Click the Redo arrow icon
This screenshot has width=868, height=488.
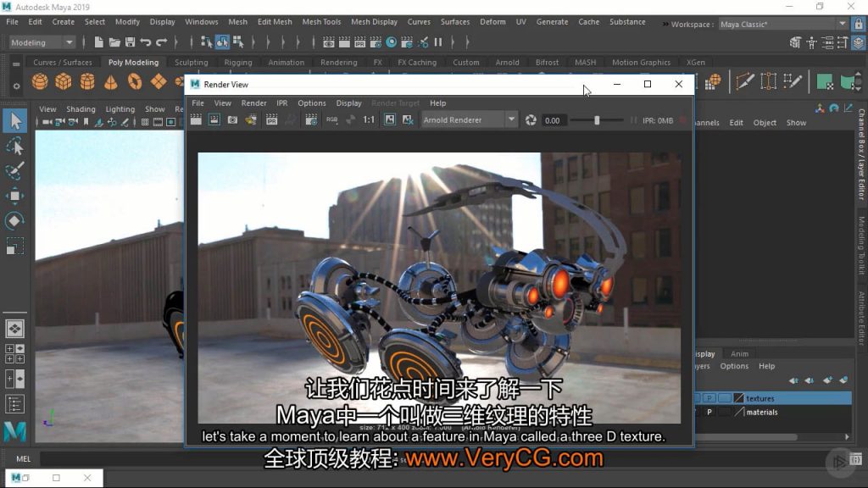162,42
